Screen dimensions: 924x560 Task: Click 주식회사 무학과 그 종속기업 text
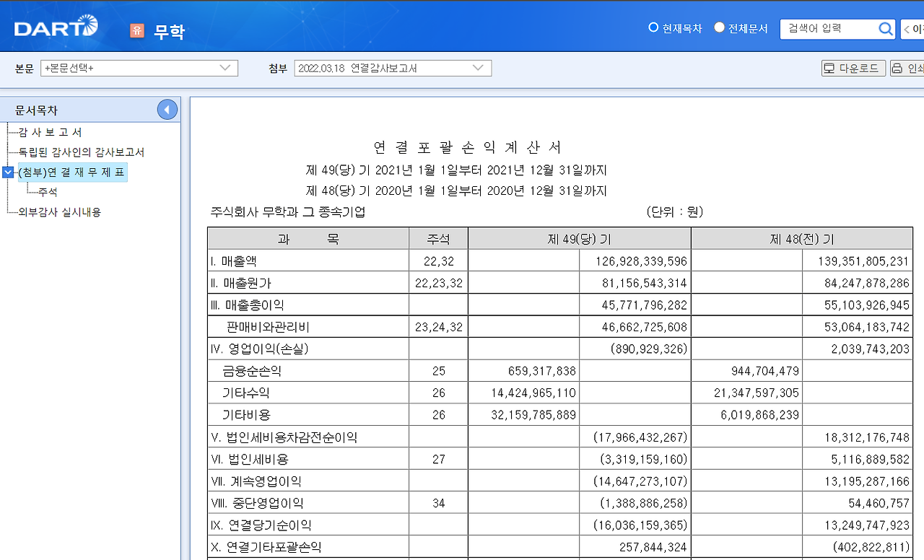coord(287,212)
